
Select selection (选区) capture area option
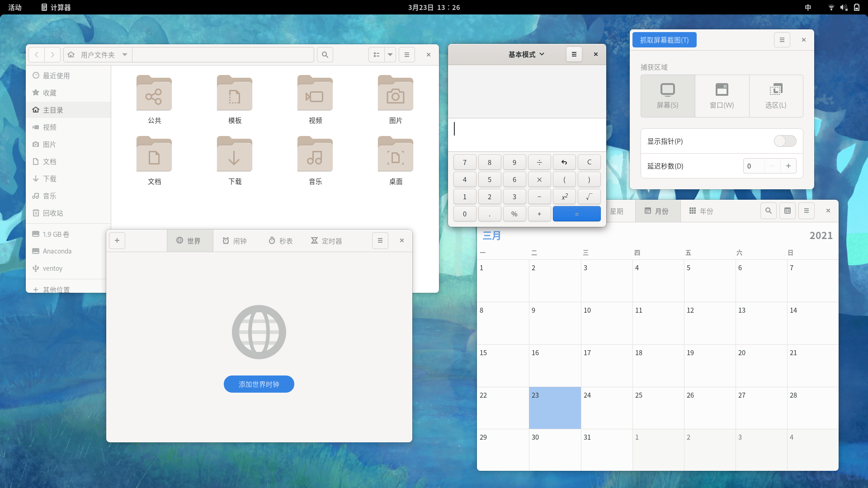776,96
